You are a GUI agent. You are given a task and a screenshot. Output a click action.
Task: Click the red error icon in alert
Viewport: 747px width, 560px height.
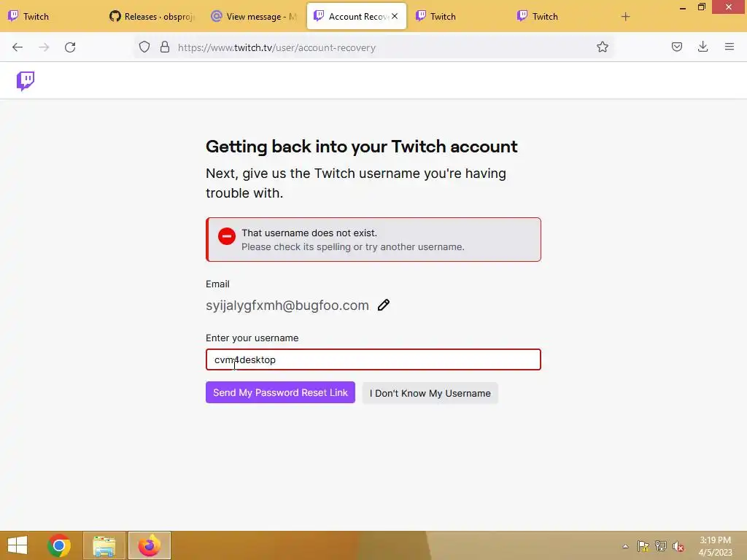[x=227, y=236]
